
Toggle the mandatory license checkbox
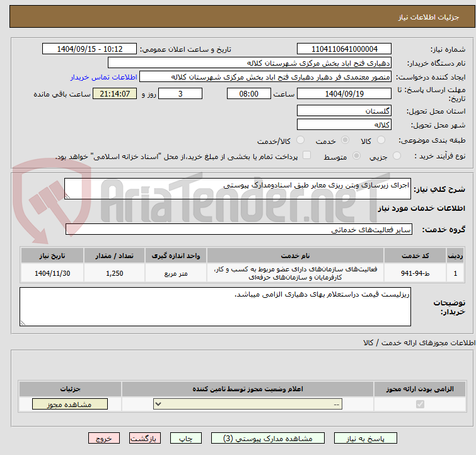point(420,405)
